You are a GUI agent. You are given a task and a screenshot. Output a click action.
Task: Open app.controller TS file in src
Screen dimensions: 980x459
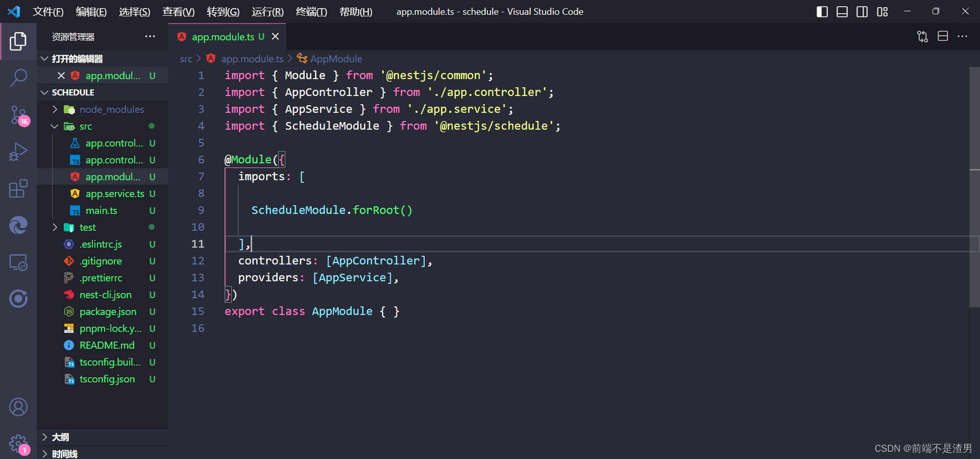point(102,160)
